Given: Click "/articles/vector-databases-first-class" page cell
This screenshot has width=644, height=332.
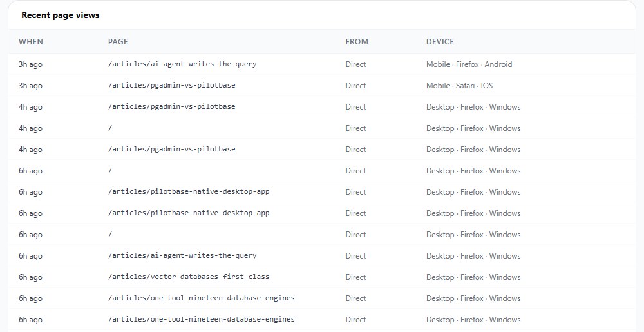Looking at the screenshot, I should pyautogui.click(x=189, y=277).
